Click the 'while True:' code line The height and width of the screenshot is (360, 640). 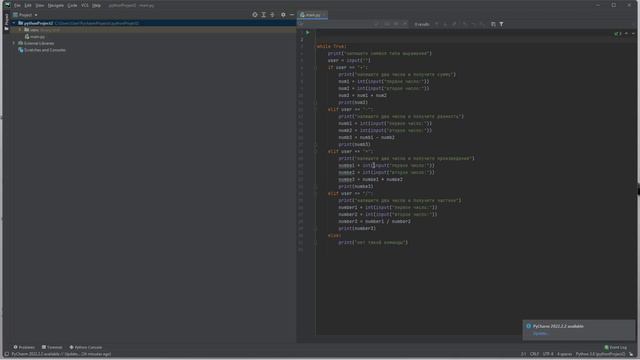[331, 47]
